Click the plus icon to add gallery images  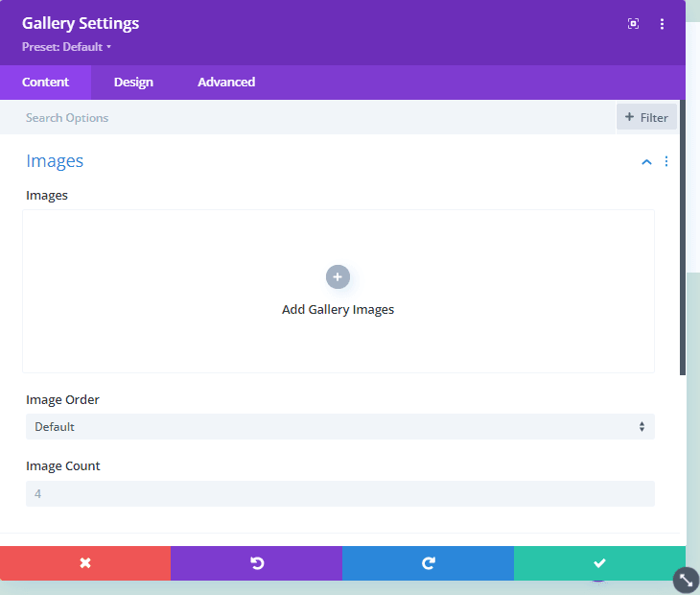pyautogui.click(x=338, y=277)
